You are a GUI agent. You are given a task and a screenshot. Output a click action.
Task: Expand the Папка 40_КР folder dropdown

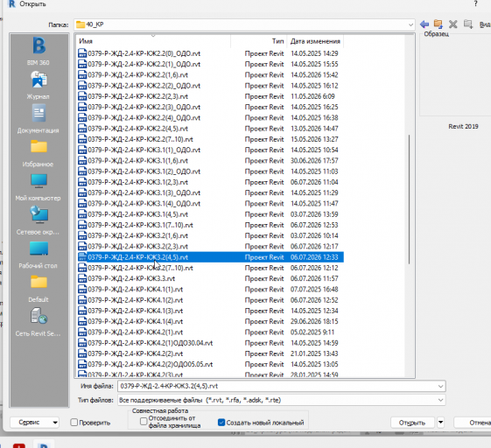tap(410, 24)
